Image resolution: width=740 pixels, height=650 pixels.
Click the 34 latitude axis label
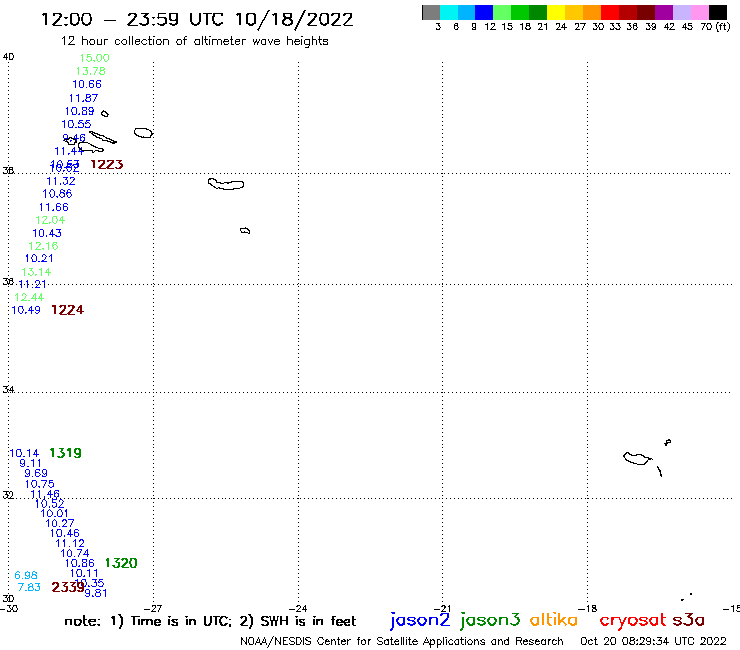point(8,390)
